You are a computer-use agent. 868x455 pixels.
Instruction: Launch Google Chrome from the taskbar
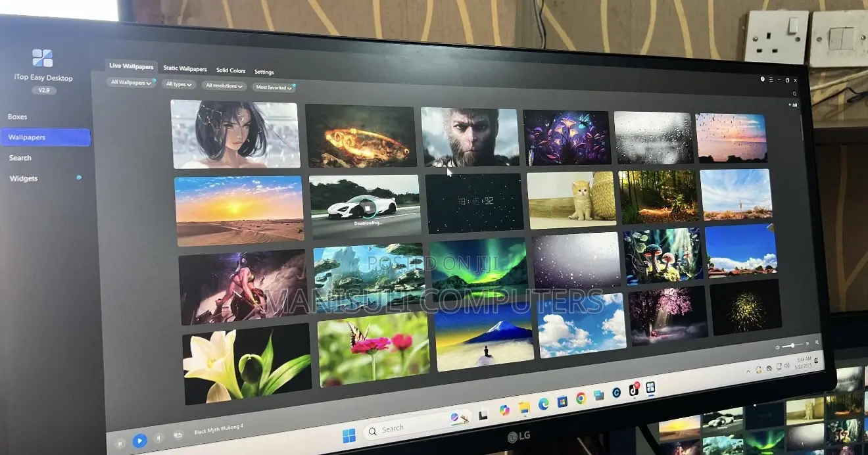coord(581,398)
